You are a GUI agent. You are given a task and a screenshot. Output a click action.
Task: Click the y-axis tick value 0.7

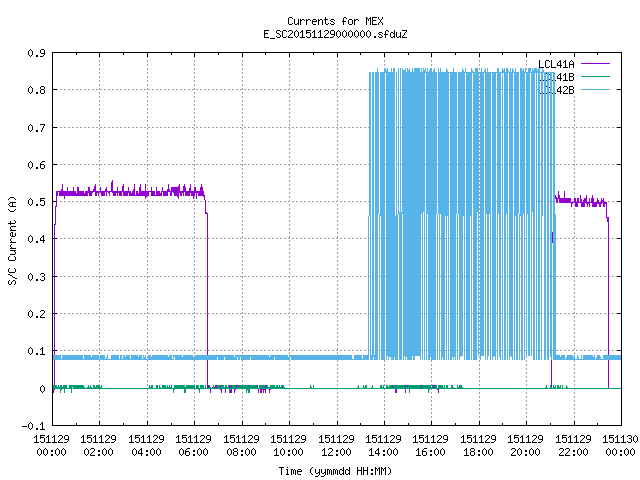(36, 128)
